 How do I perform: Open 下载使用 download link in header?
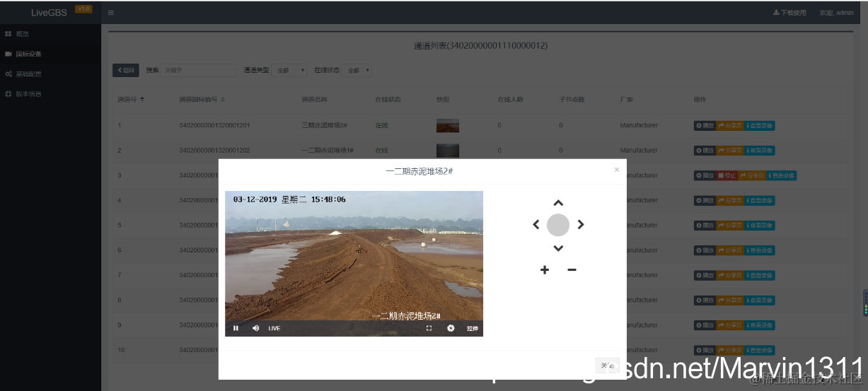click(x=789, y=13)
